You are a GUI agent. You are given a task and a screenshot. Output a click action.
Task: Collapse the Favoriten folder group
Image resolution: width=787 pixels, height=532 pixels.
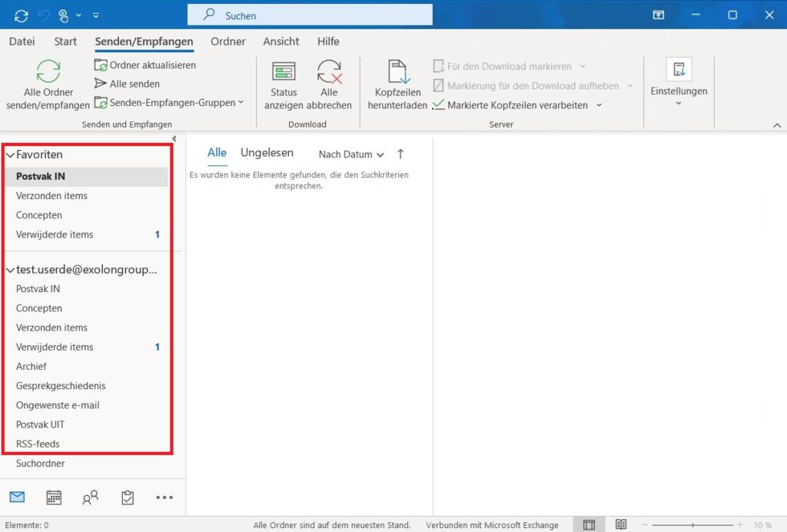[x=10, y=155]
